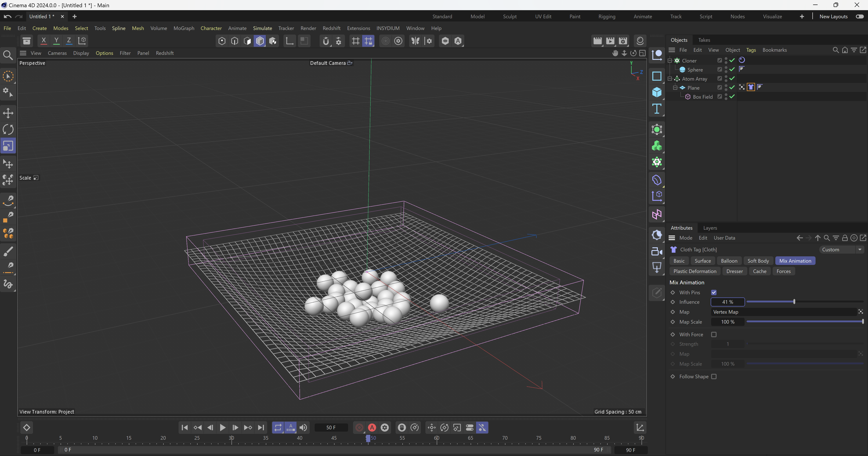Viewport: 868px width, 456px height.
Task: Switch to the Soft Body tab
Action: click(x=758, y=261)
